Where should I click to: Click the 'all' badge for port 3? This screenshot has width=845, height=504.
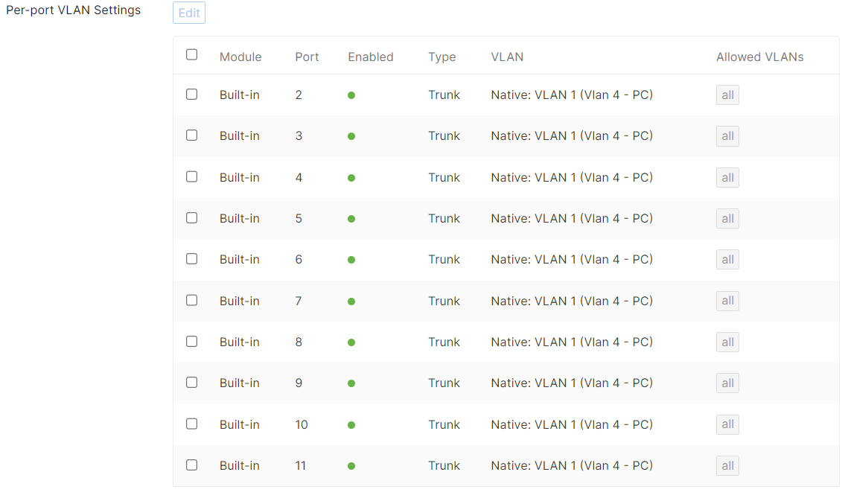pos(727,135)
